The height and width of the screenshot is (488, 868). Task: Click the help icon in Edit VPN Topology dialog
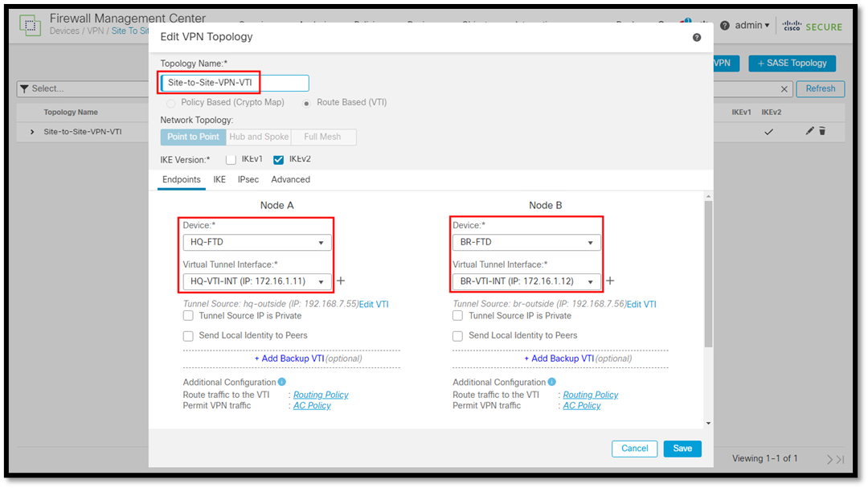coord(696,37)
